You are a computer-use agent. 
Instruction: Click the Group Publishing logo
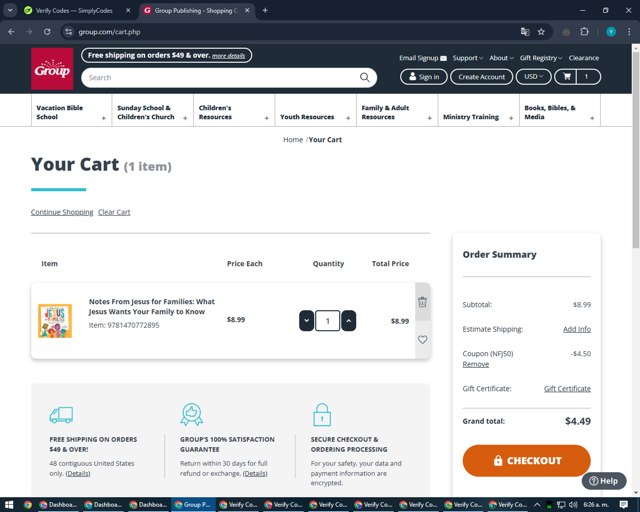click(x=52, y=69)
